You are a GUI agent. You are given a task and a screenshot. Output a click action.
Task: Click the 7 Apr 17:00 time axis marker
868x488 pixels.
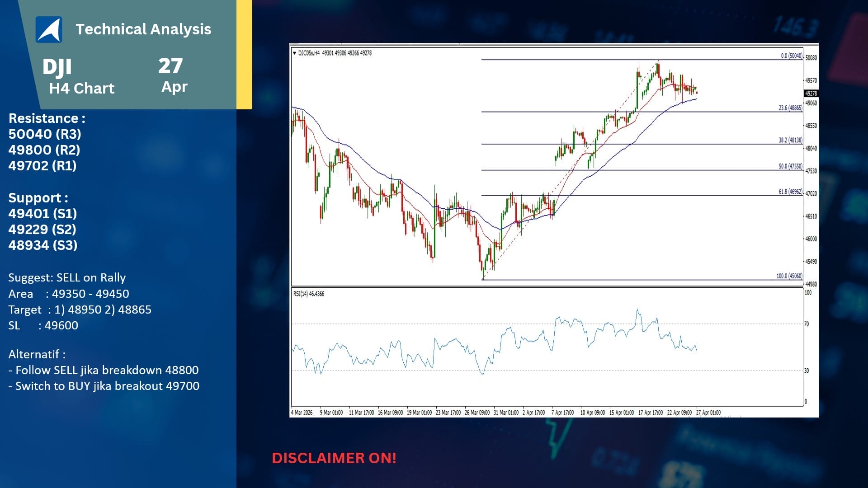562,413
